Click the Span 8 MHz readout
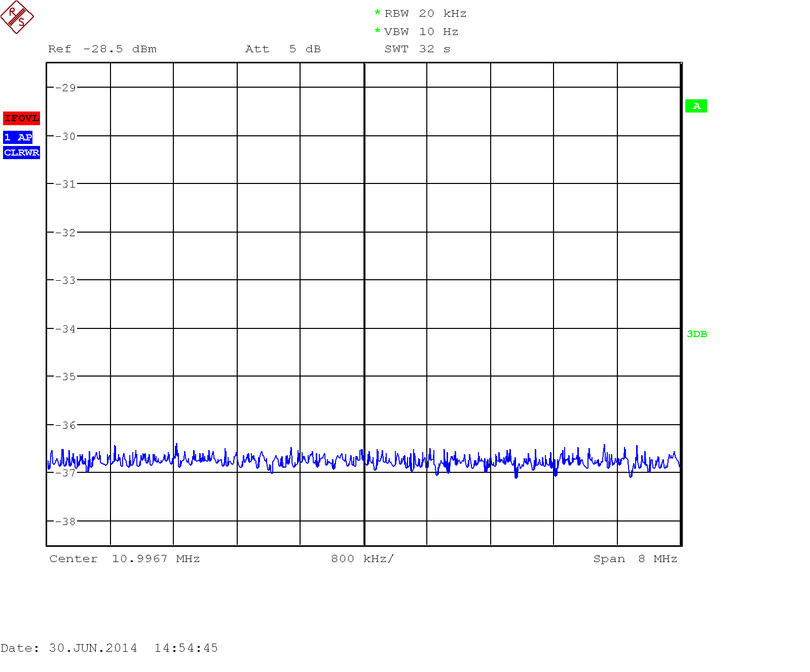Image resolution: width=810 pixels, height=672 pixels. point(635,559)
